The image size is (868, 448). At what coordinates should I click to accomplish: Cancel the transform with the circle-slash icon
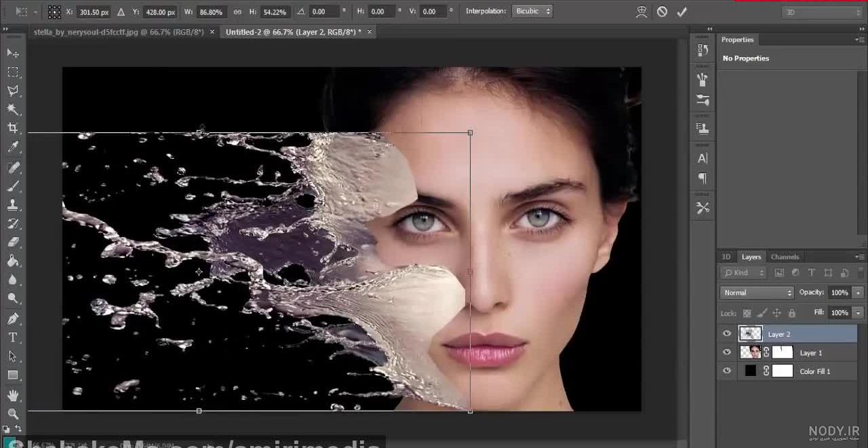pyautogui.click(x=662, y=12)
